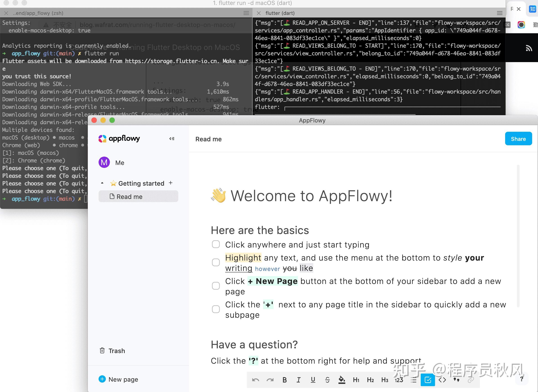Switch to the 'flutter (dart)' terminal tab

click(280, 13)
